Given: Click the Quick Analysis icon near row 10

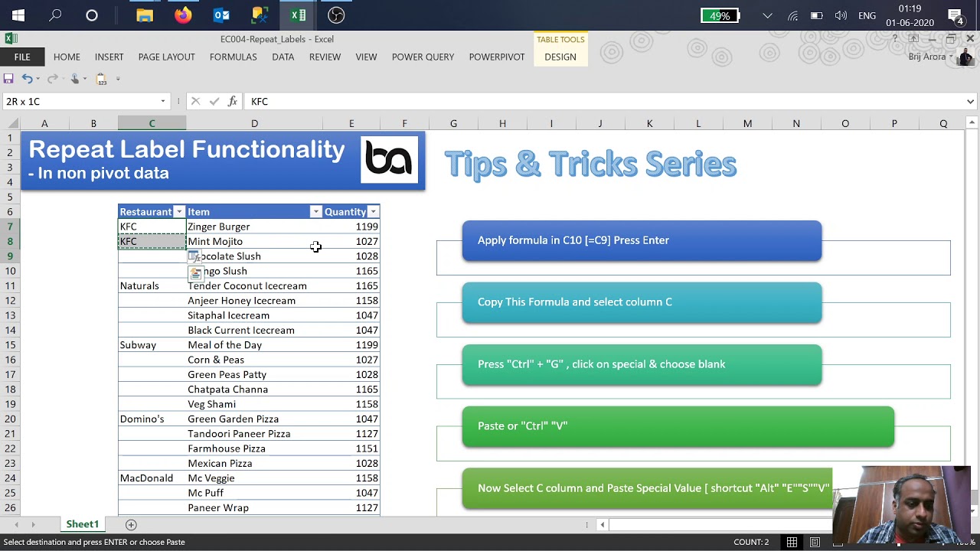Looking at the screenshot, I should 196,273.
